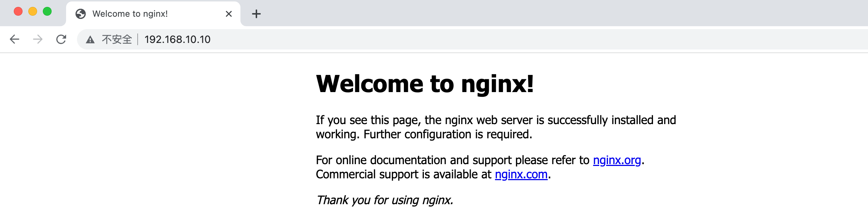Screen dimensions: 868x214
Task: Click the Welcome to nginx! page heading
Action: pyautogui.click(x=424, y=84)
